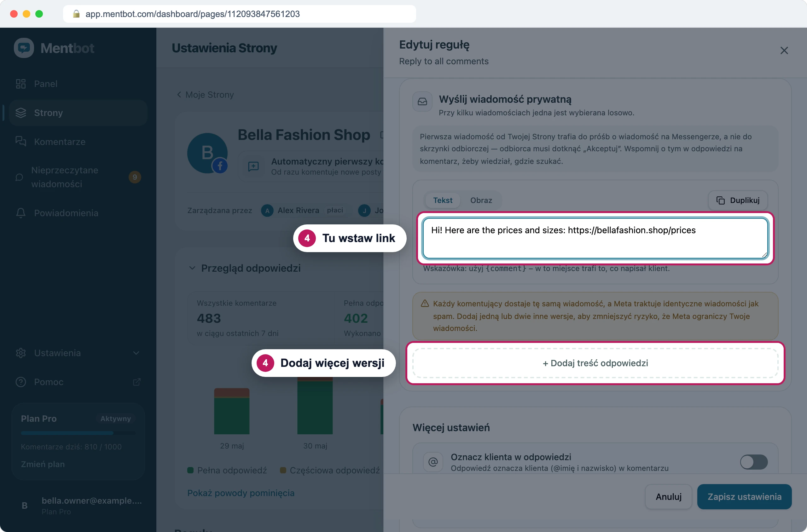The width and height of the screenshot is (807, 532).
Task: Expand the Ustawienia sidebar menu
Action: tap(78, 353)
